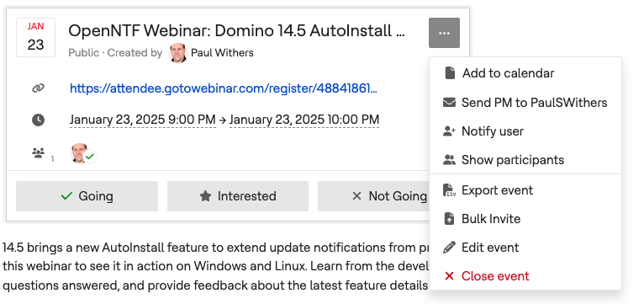644x304 pixels.
Task: Click the X icon in Not Going button
Action: (357, 196)
